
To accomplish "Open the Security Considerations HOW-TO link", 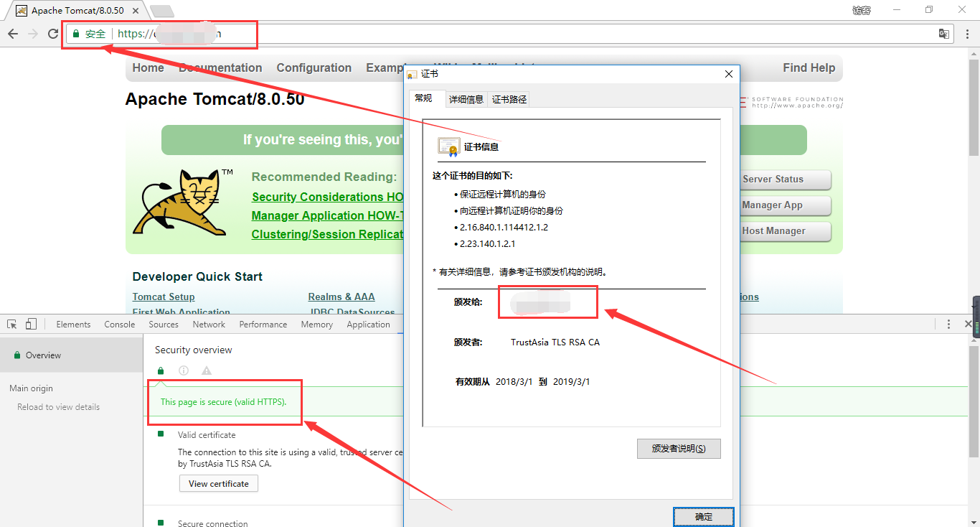I will pyautogui.click(x=327, y=197).
